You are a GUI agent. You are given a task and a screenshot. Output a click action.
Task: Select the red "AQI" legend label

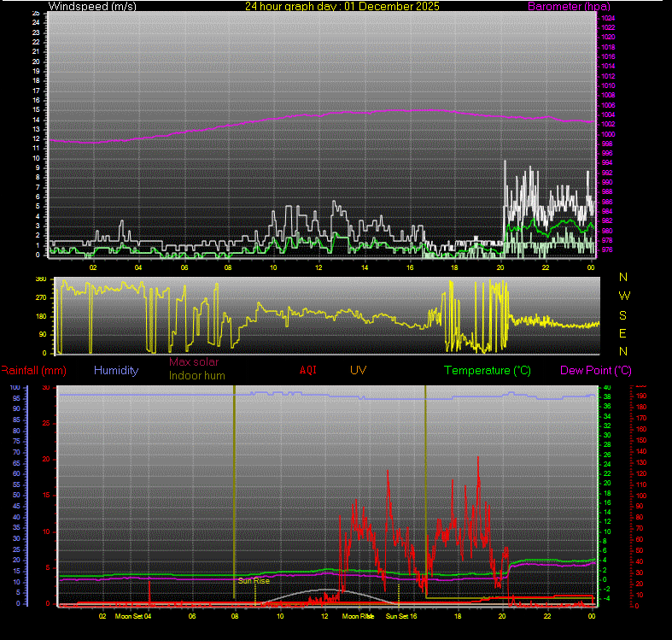click(x=308, y=370)
